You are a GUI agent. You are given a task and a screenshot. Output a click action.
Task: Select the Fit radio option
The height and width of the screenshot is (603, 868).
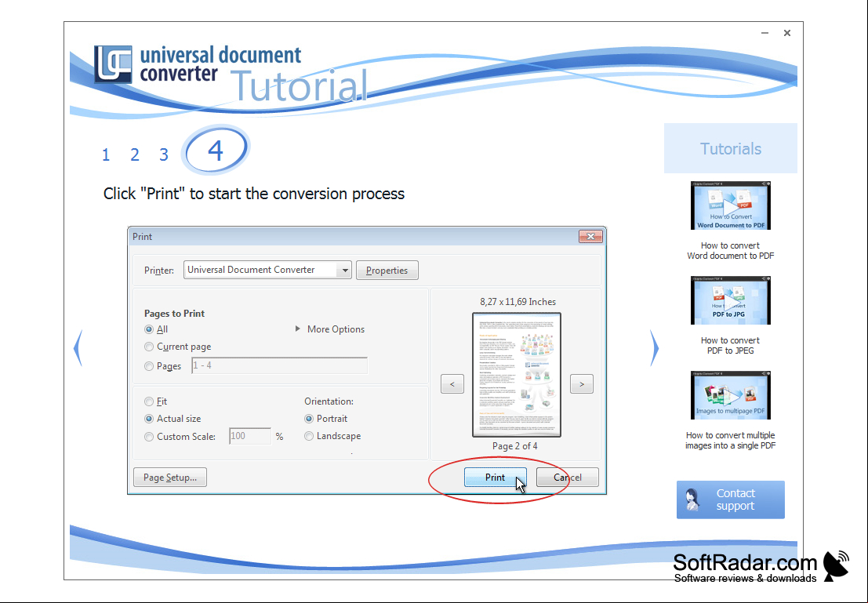click(x=149, y=401)
